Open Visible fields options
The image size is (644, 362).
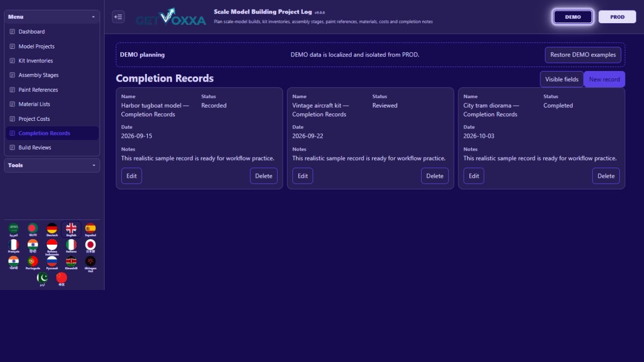point(561,79)
